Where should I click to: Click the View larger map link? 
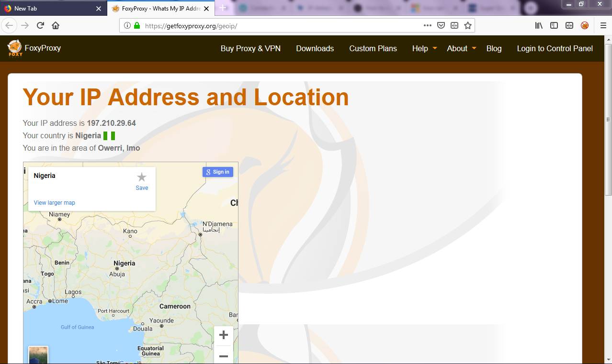click(x=54, y=202)
